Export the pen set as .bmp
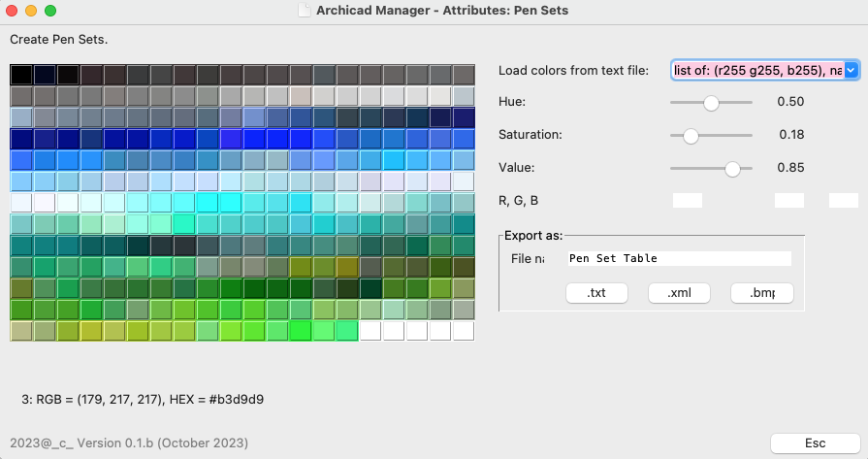Viewport: 868px width, 459px height. [762, 293]
